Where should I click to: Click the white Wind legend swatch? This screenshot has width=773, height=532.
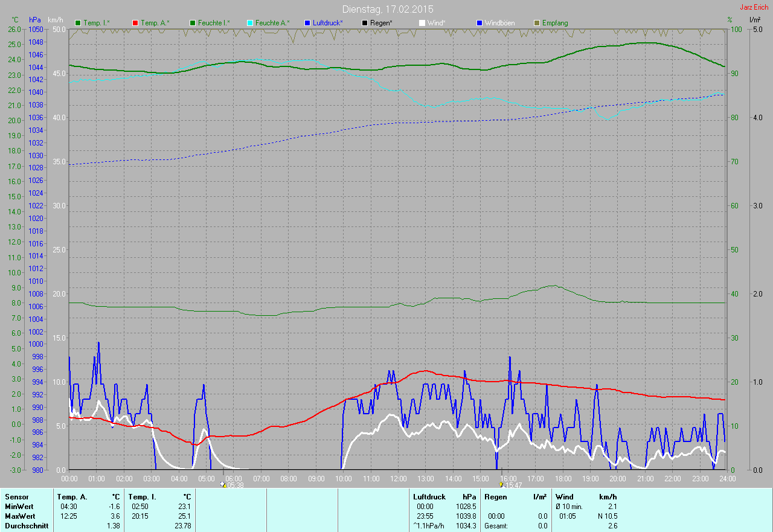(x=422, y=23)
